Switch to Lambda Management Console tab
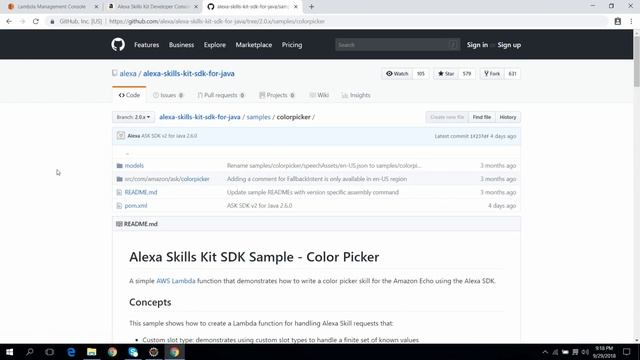 click(x=51, y=7)
